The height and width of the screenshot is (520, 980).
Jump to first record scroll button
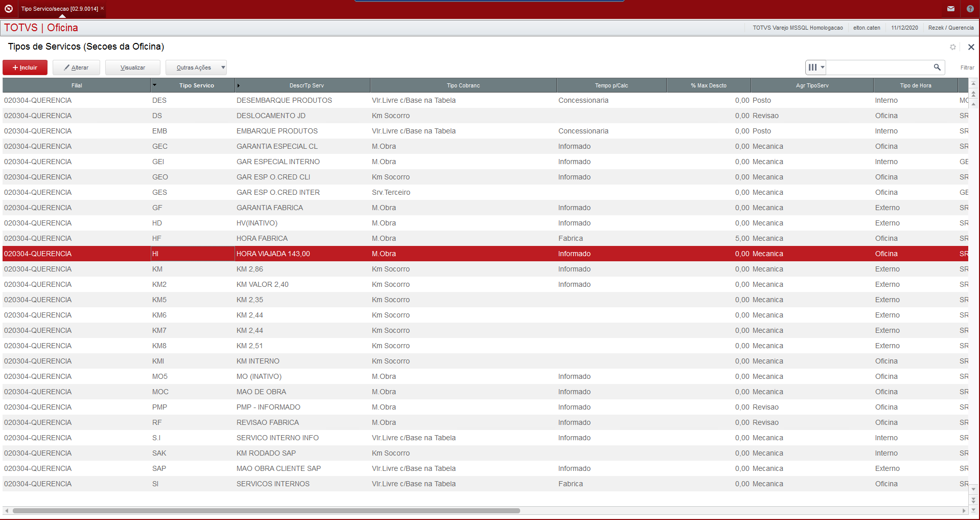click(973, 83)
